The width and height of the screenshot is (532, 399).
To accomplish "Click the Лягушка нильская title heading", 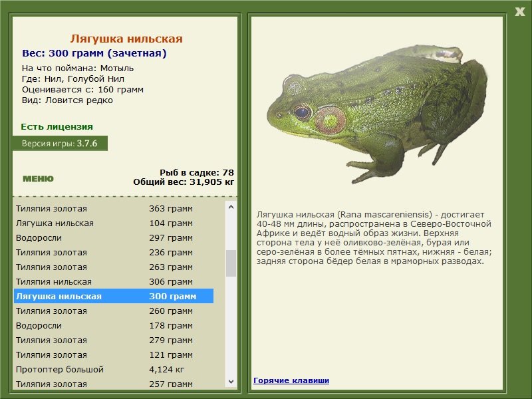I will click(x=126, y=39).
